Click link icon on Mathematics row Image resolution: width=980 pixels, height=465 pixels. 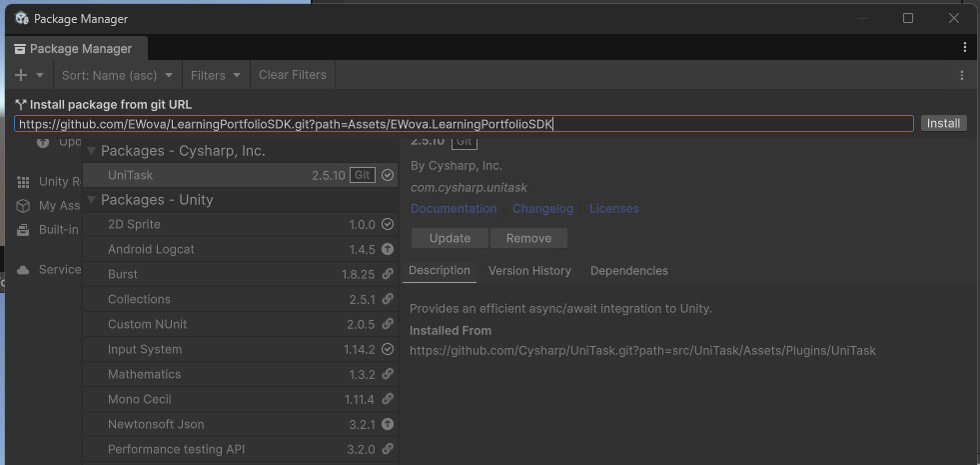coord(388,374)
